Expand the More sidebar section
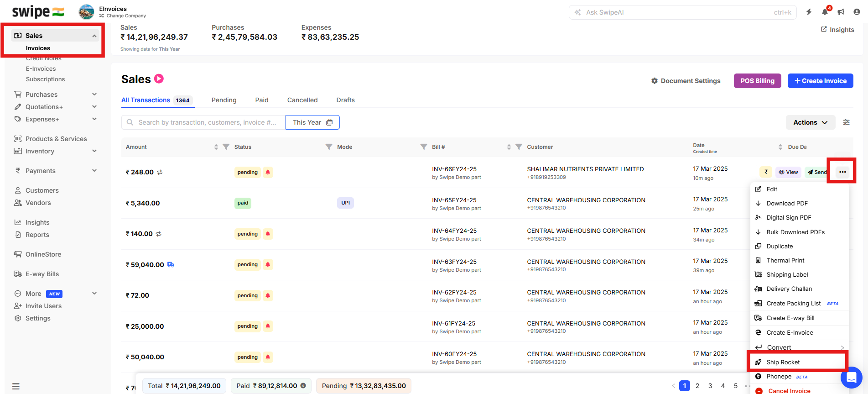This screenshot has height=394, width=868. click(x=94, y=294)
